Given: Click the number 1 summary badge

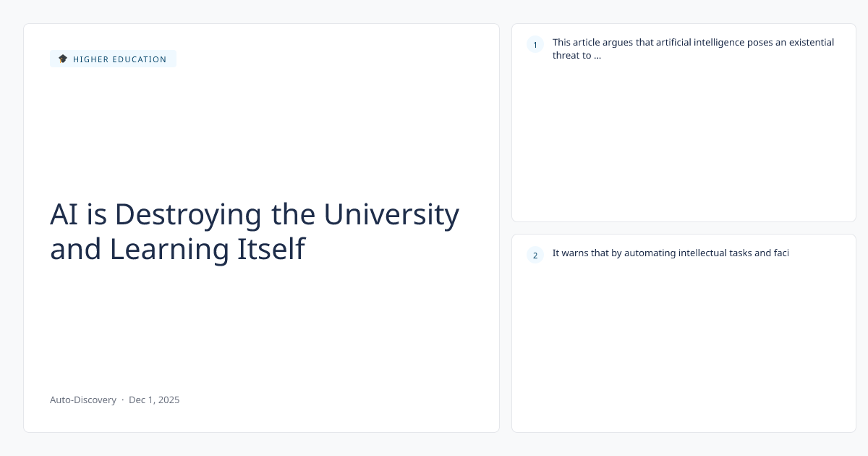Looking at the screenshot, I should click(535, 45).
